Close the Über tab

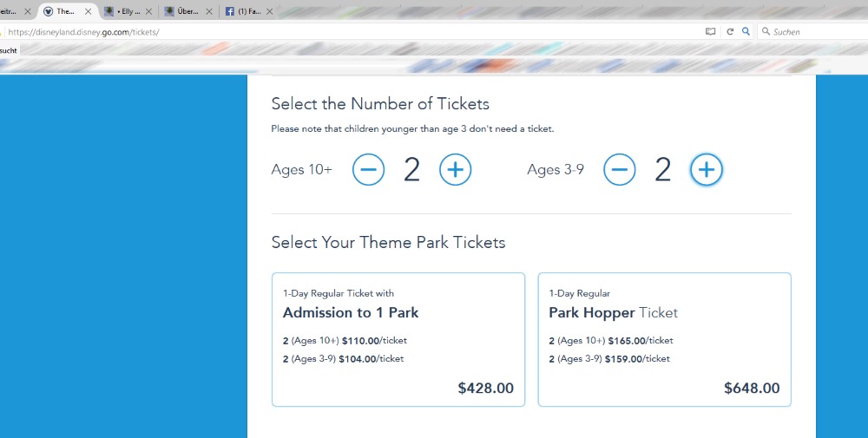pyautogui.click(x=209, y=12)
